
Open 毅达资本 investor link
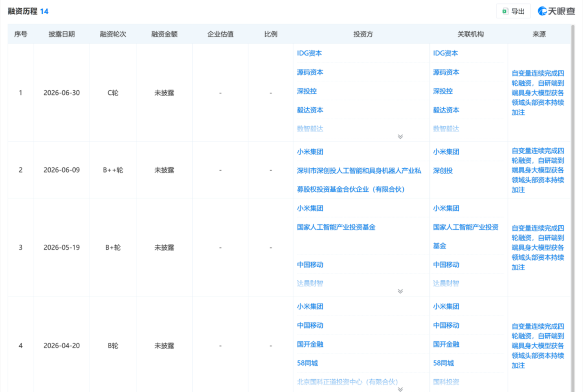(x=310, y=110)
